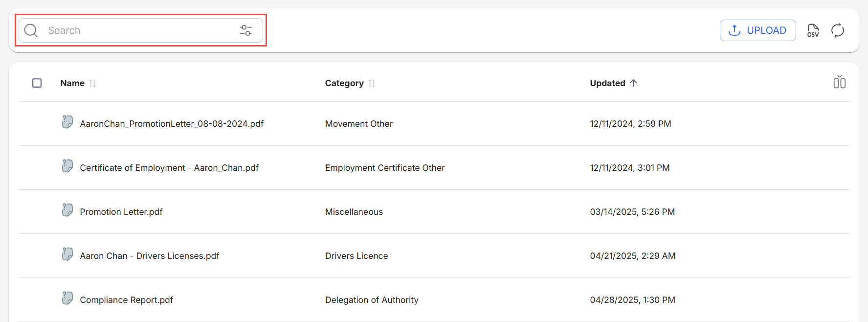Open the column settings icon
Viewport: 868px width, 322px height.
coord(839,82)
